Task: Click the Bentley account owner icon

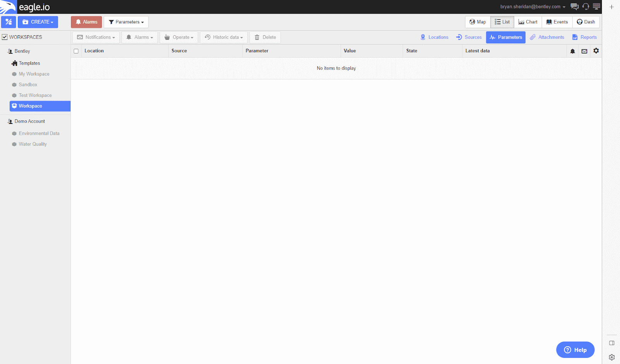Action: tap(10, 51)
